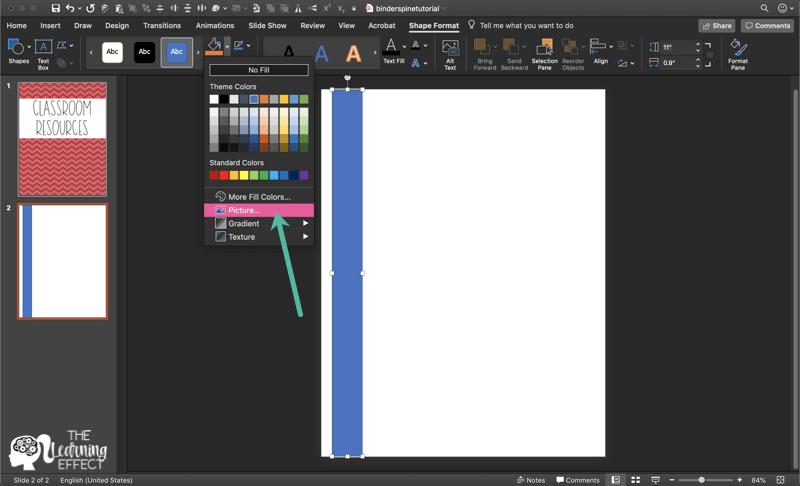The height and width of the screenshot is (486, 800).
Task: Open the Shape Format tab
Action: [x=434, y=25]
